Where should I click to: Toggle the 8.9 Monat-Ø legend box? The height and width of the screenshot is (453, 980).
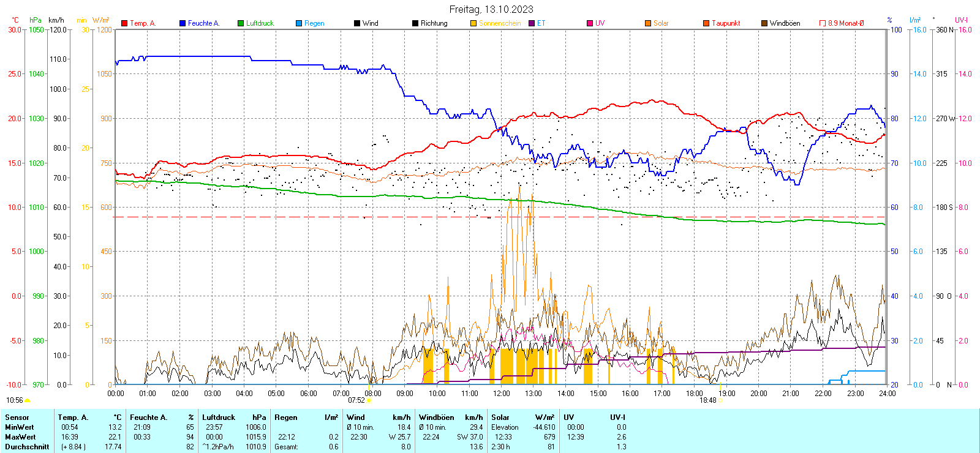pos(823,23)
